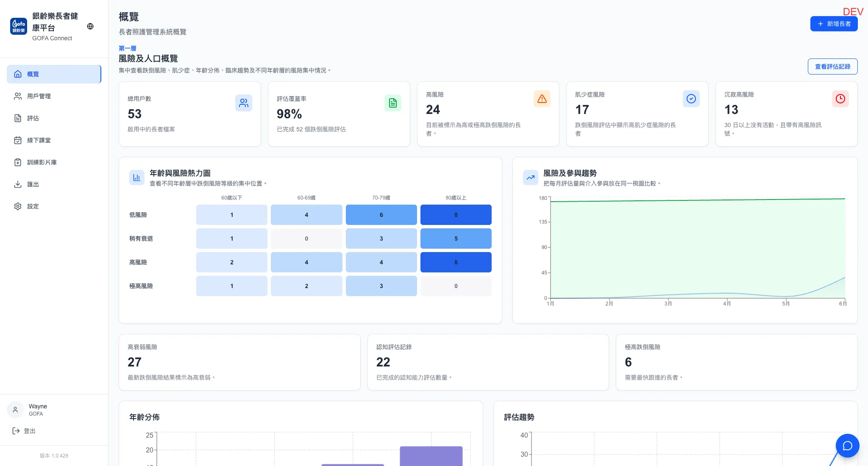Open the 極高跌倒風險 card showing 6
This screenshot has width=868, height=466.
click(x=737, y=362)
